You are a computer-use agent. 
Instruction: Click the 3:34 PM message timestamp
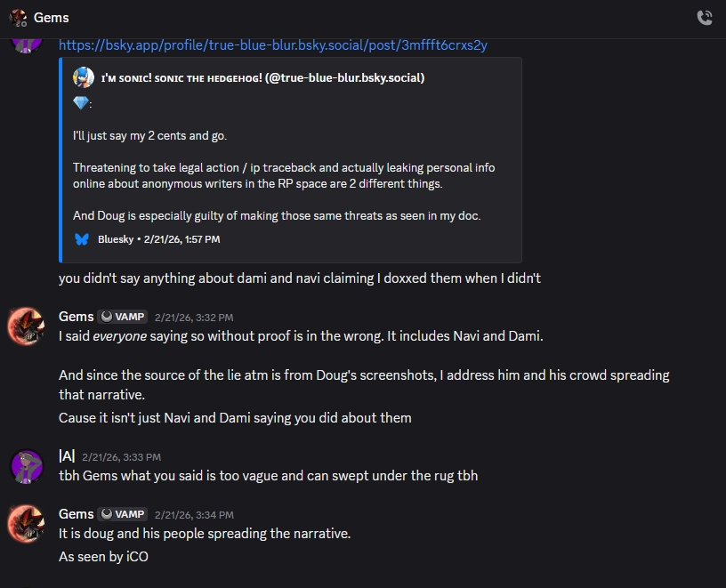194,514
